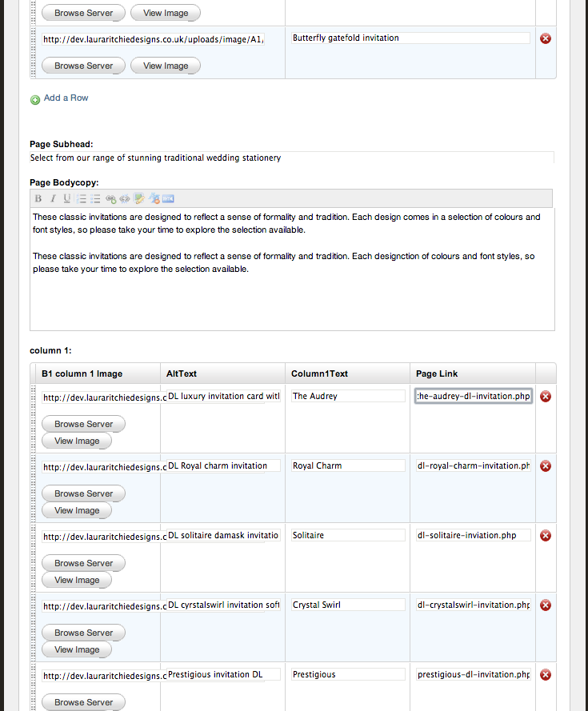Click the Page Subhead text field
The width and height of the screenshot is (588, 711).
[x=292, y=158]
